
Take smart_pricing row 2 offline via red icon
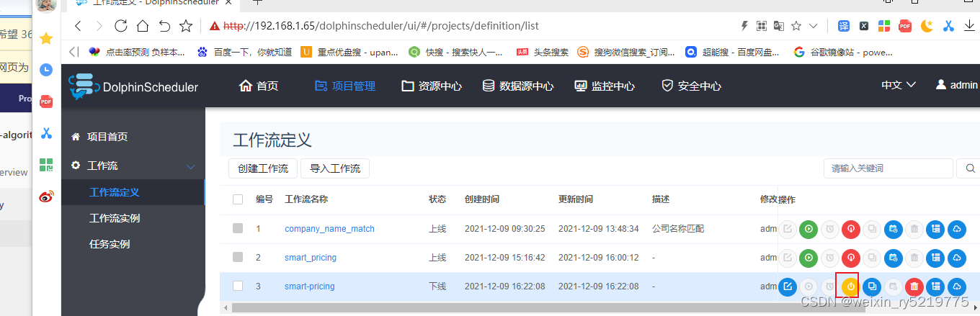click(851, 257)
